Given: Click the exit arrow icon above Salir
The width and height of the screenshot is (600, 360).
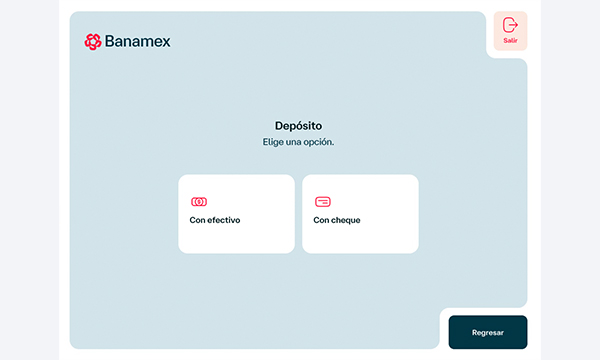Looking at the screenshot, I should (x=510, y=25).
